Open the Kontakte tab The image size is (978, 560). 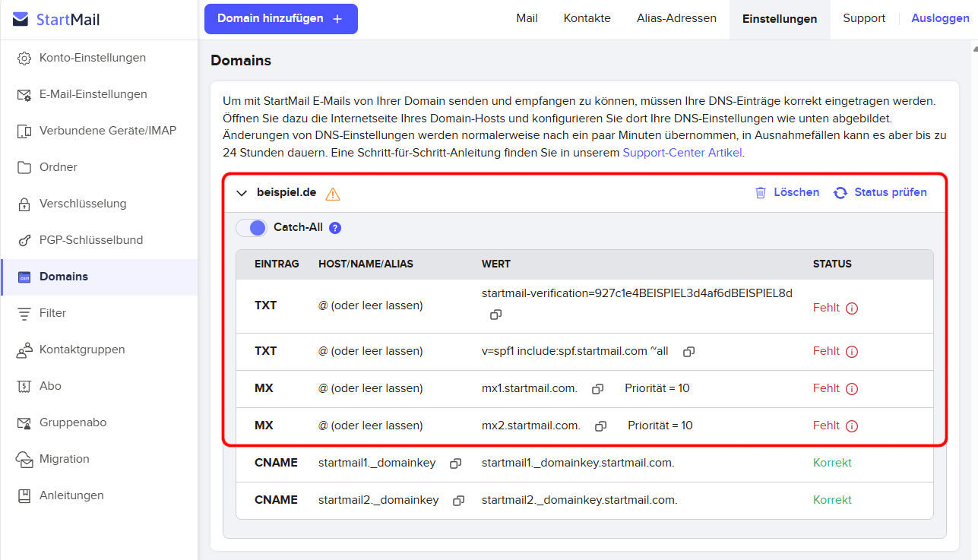[x=587, y=18]
